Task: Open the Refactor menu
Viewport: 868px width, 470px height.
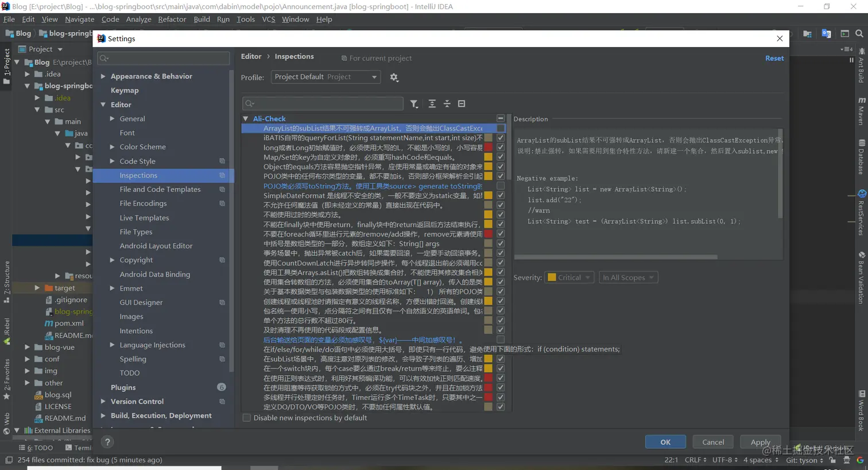Action: click(172, 19)
